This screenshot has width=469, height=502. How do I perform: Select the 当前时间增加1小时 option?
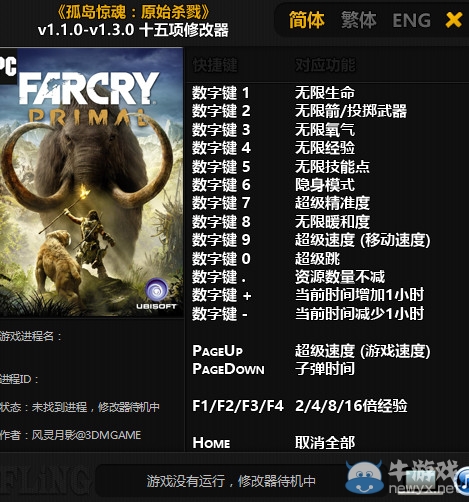(x=359, y=295)
